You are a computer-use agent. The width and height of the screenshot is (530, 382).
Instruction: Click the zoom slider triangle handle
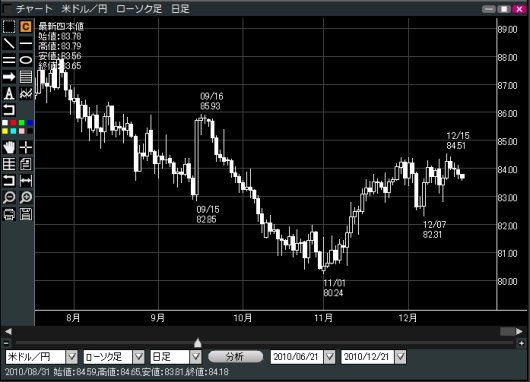[x=198, y=343]
